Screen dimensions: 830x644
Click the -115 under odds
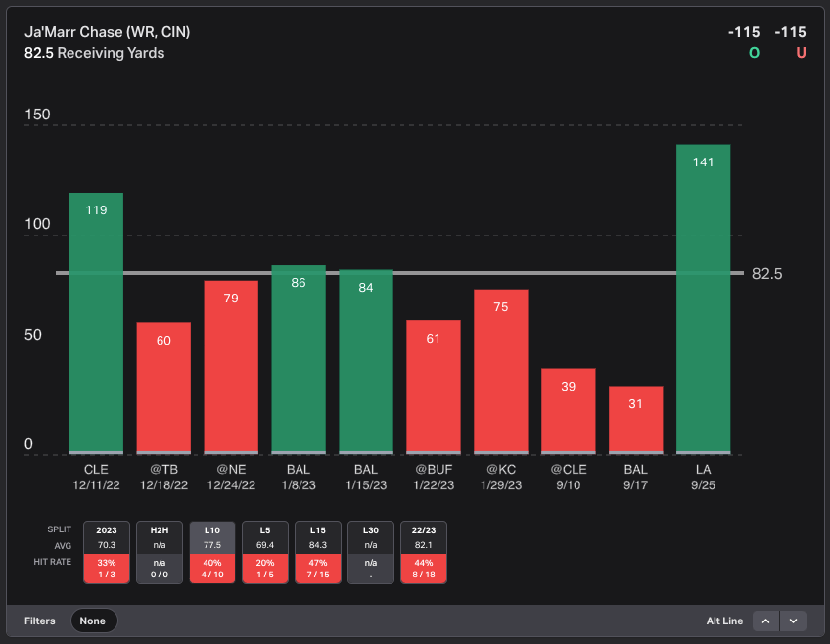click(790, 32)
